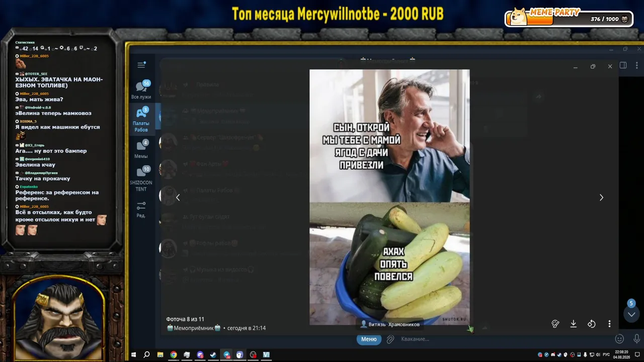644x362 pixels.
Task: Toggle the Telegram right sidebar panel
Action: coord(623,65)
